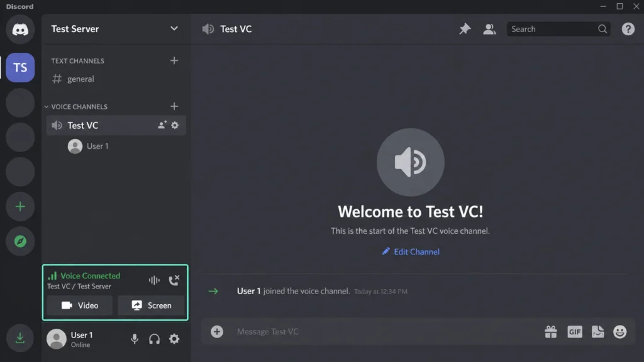Open the emoji picker
644x362 pixels.
pos(619,332)
